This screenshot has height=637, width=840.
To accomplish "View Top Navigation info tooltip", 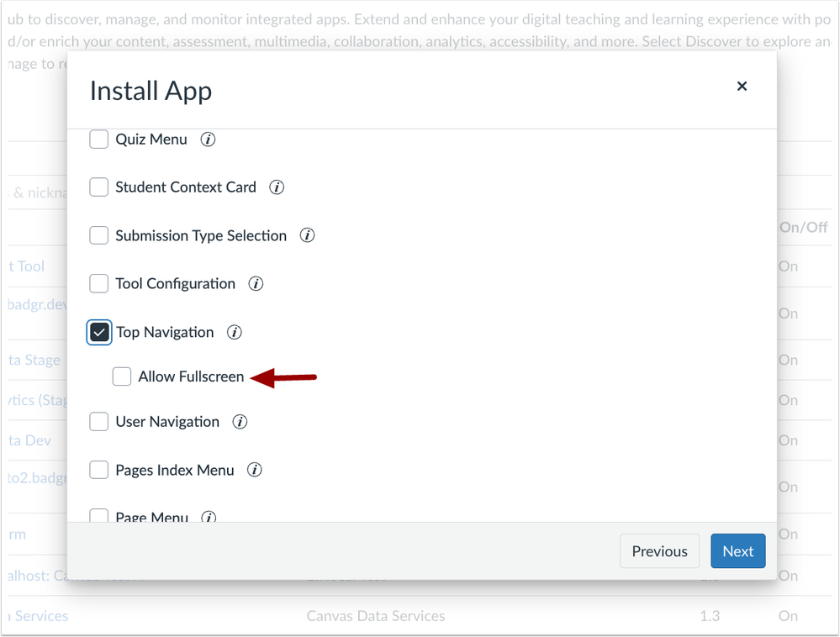I will tap(235, 333).
